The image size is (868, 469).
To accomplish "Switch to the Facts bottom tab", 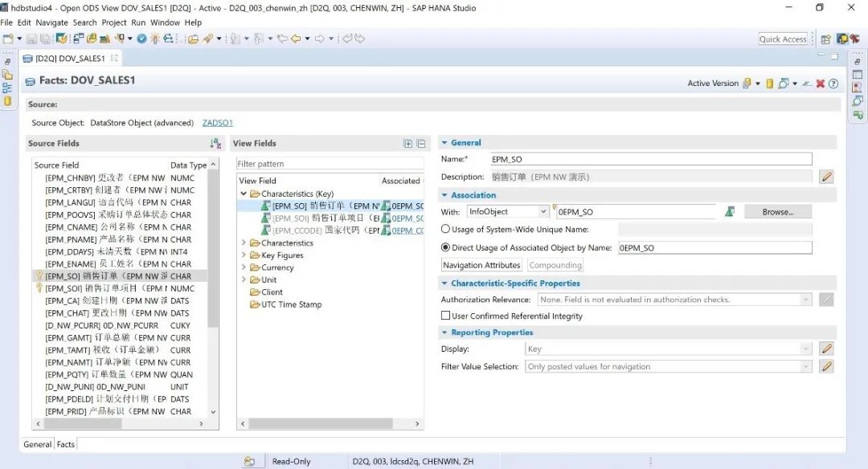I will [65, 444].
